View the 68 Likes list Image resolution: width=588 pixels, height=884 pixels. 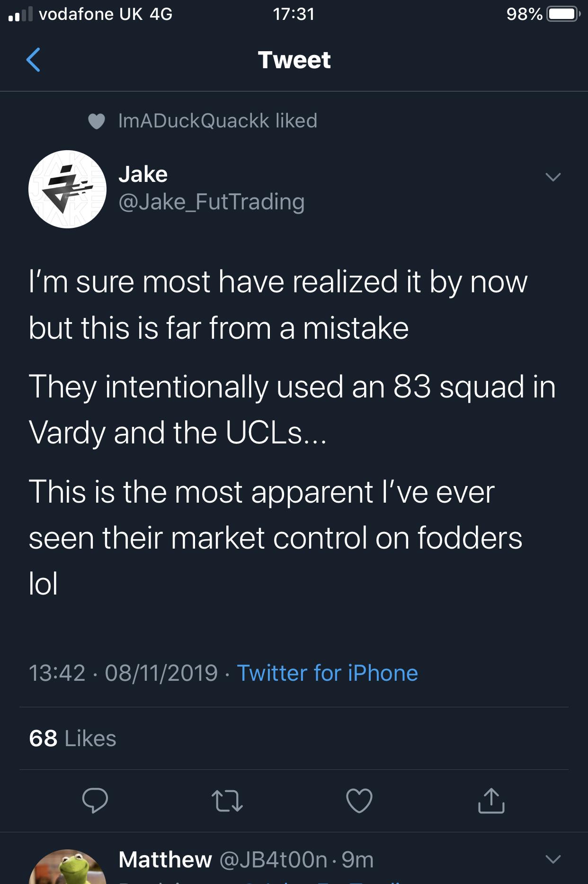coord(72,738)
